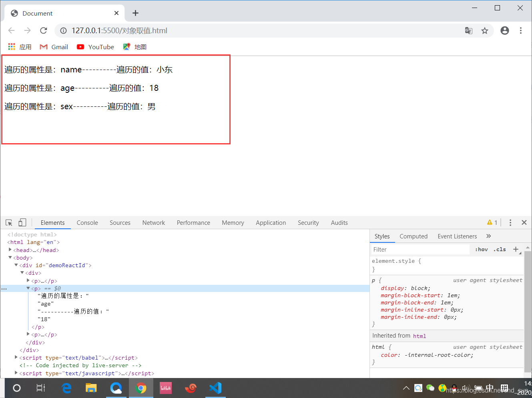The image size is (532, 398).
Task: Bookmark this page with star icon
Action: tap(485, 30)
